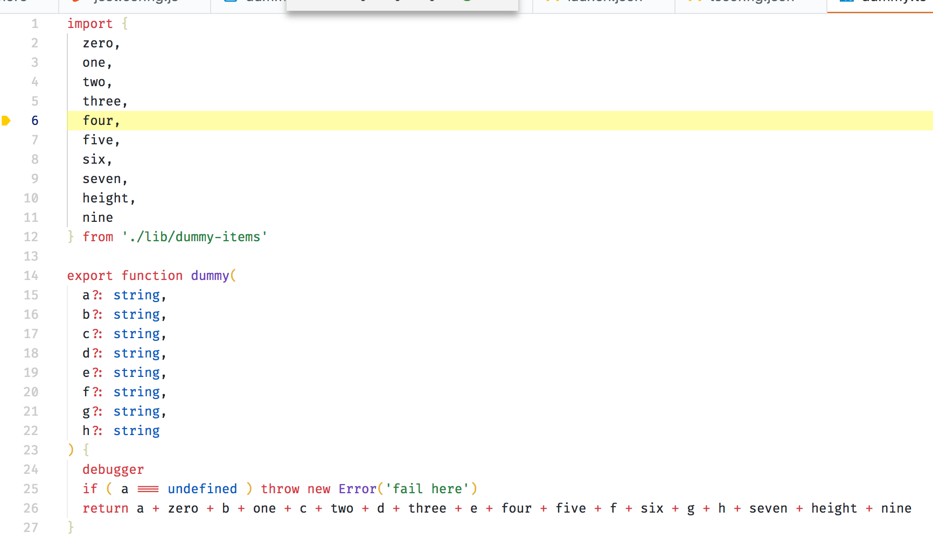Click the highlighted 'four,' line in the editor
933x560 pixels.
click(100, 121)
